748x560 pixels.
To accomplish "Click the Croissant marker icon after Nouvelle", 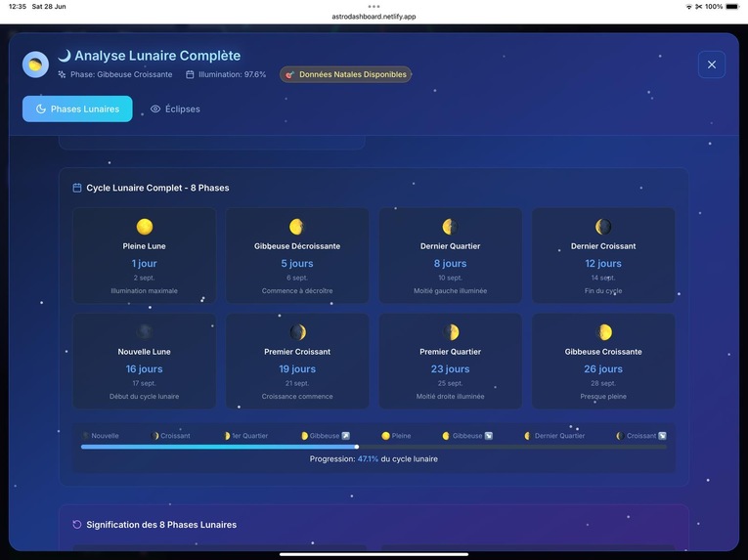I will (x=155, y=436).
